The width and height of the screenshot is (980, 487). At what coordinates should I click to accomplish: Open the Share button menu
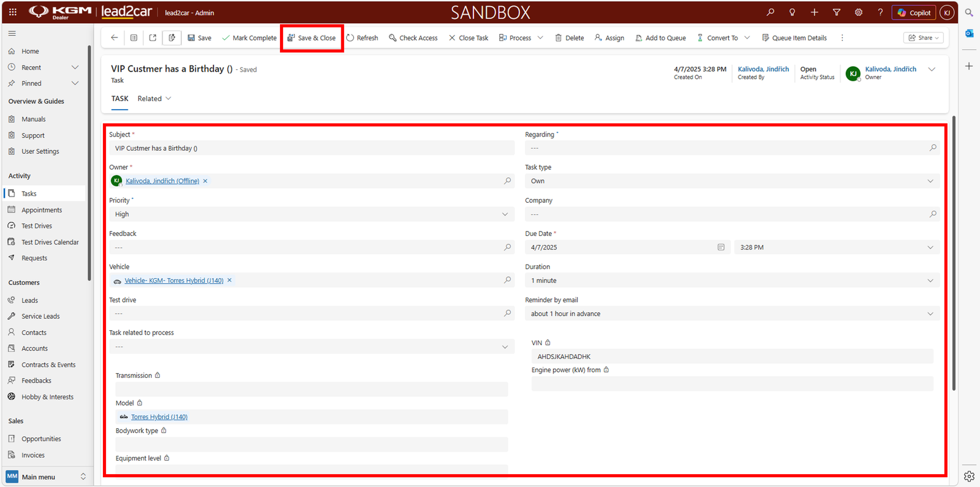(923, 38)
